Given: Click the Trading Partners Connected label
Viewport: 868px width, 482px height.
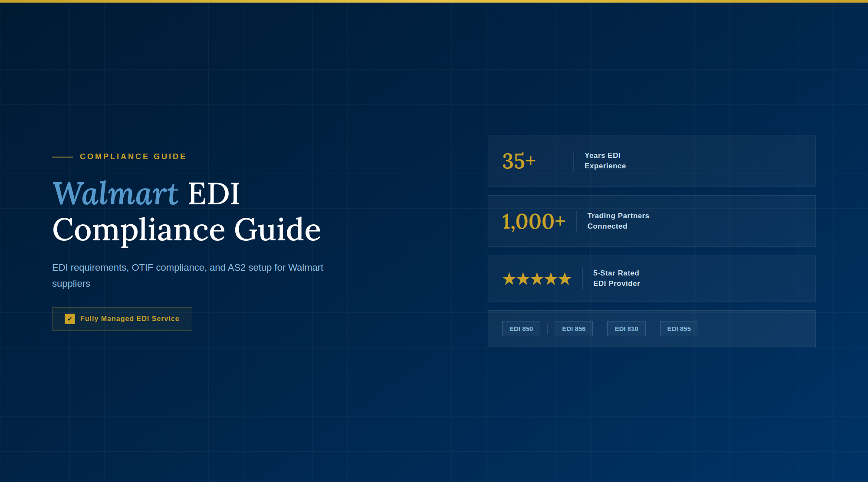Looking at the screenshot, I should (x=618, y=221).
